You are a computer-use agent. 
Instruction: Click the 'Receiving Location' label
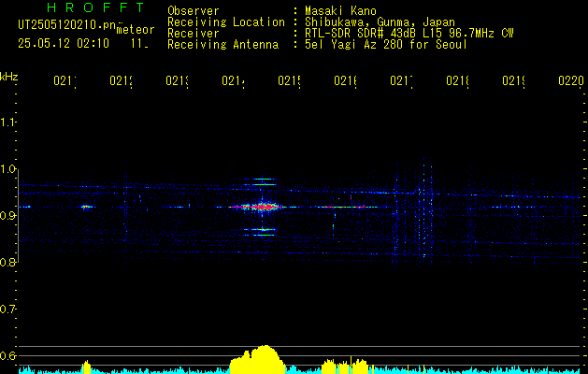coord(226,22)
